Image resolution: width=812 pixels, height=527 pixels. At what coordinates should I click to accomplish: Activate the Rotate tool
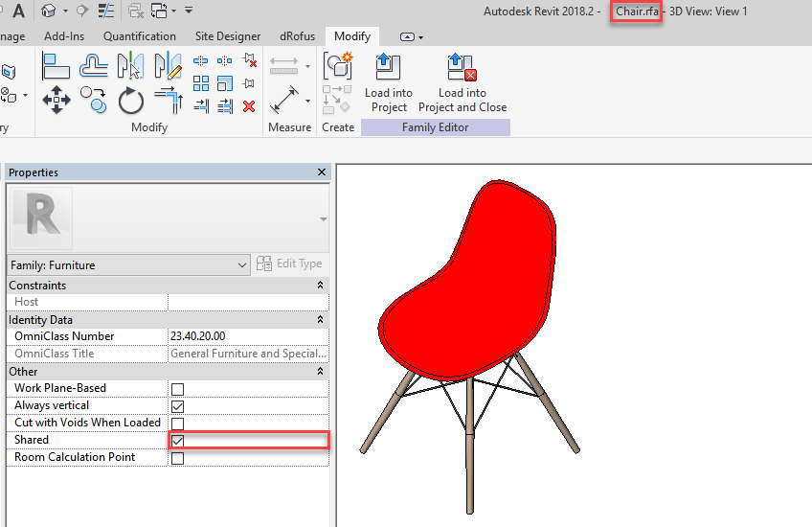[130, 100]
